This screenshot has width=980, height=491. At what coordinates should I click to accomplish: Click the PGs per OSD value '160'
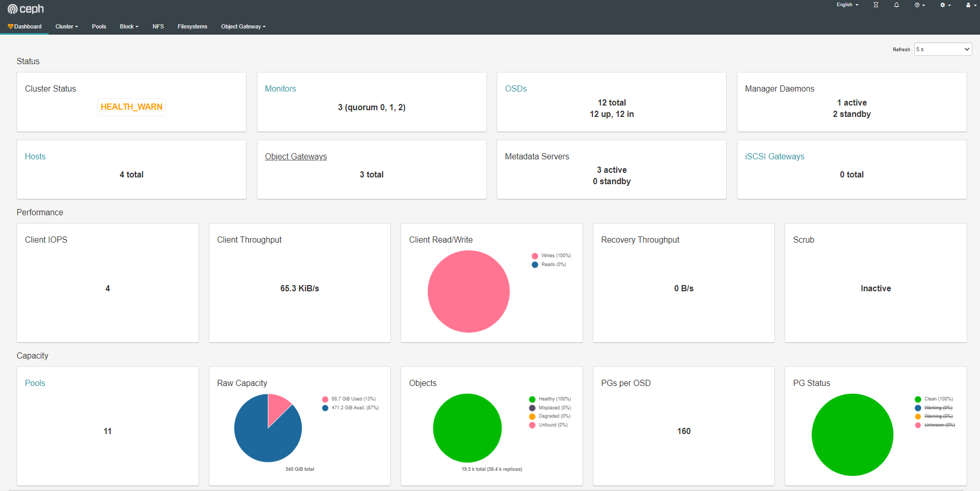[x=684, y=431]
